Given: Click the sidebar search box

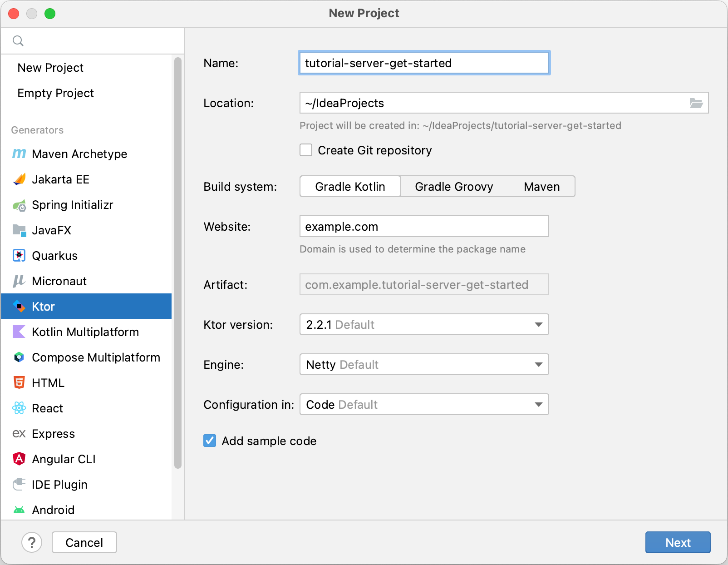Looking at the screenshot, I should tap(93, 41).
